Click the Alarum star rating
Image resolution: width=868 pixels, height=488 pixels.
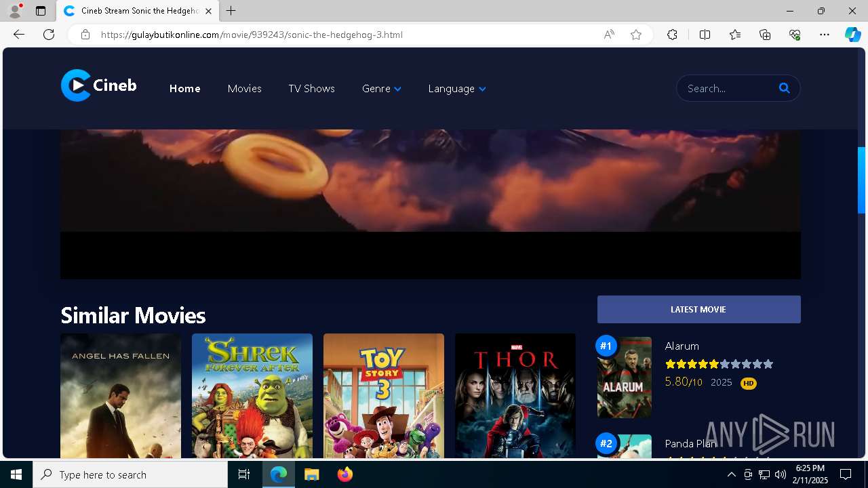(719, 364)
